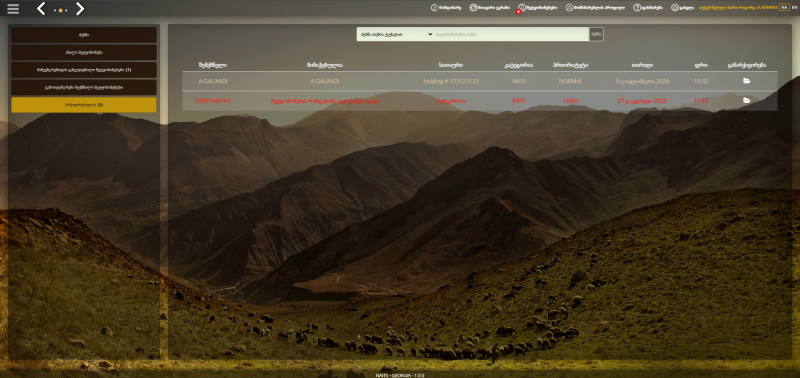Open the hamburger main menu
The width and height of the screenshot is (800, 378).
[x=13, y=9]
